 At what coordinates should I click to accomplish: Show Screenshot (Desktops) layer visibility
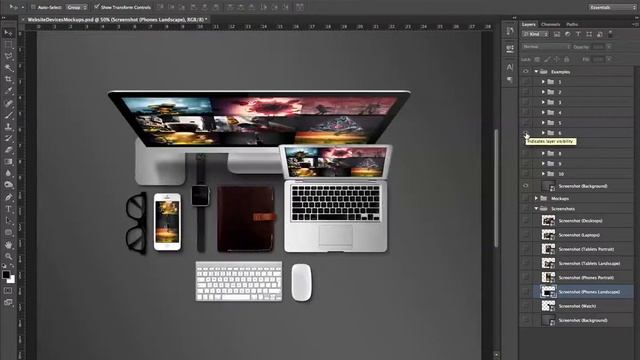[526, 220]
